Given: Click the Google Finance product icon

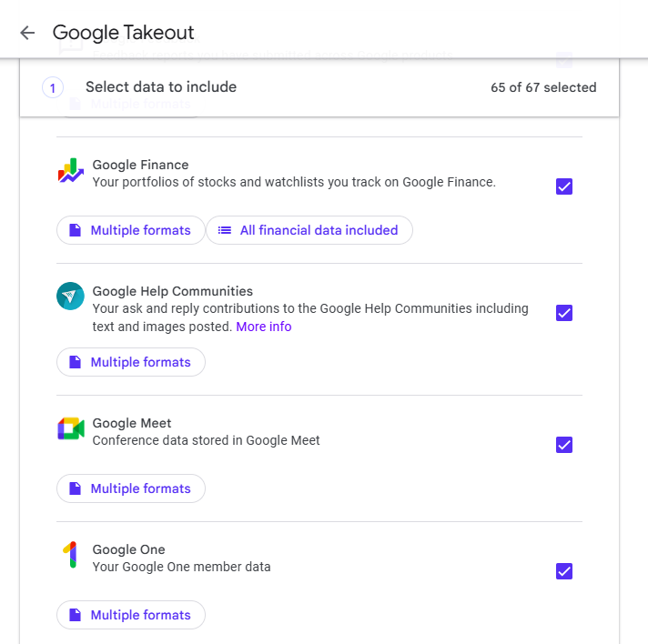Looking at the screenshot, I should 70,170.
